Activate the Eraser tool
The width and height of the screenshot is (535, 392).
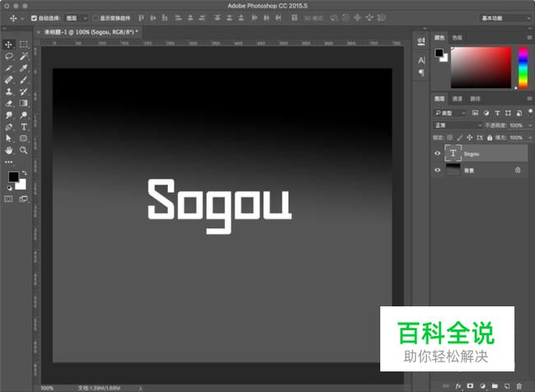tap(9, 104)
